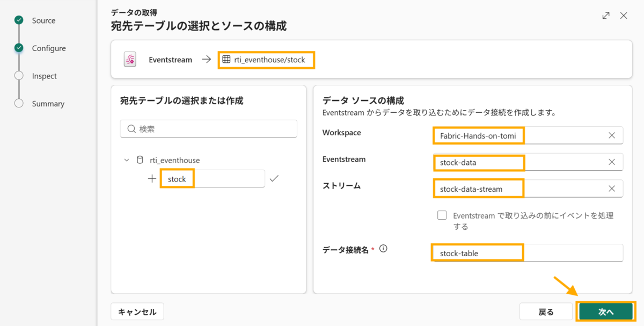Click the info icon next to データ接続名
The image size is (644, 326).
point(383,249)
